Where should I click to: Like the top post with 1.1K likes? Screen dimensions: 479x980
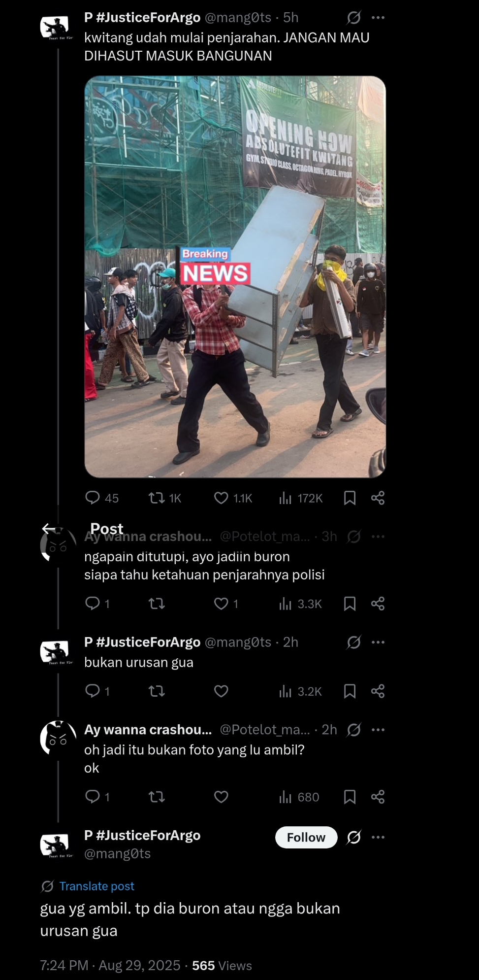tap(221, 498)
